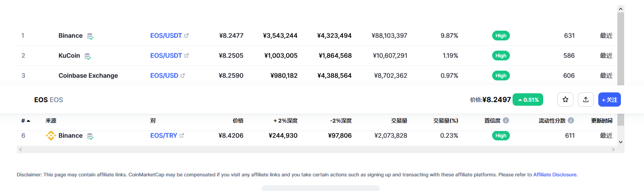Sort by 交易量 column header
The width and height of the screenshot is (644, 191).
tap(399, 120)
